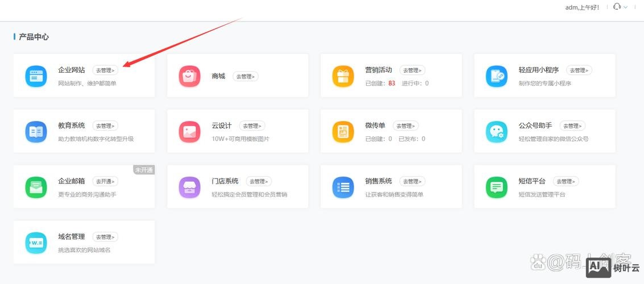Click description 网站制作、维护都简单

pyautogui.click(x=88, y=83)
